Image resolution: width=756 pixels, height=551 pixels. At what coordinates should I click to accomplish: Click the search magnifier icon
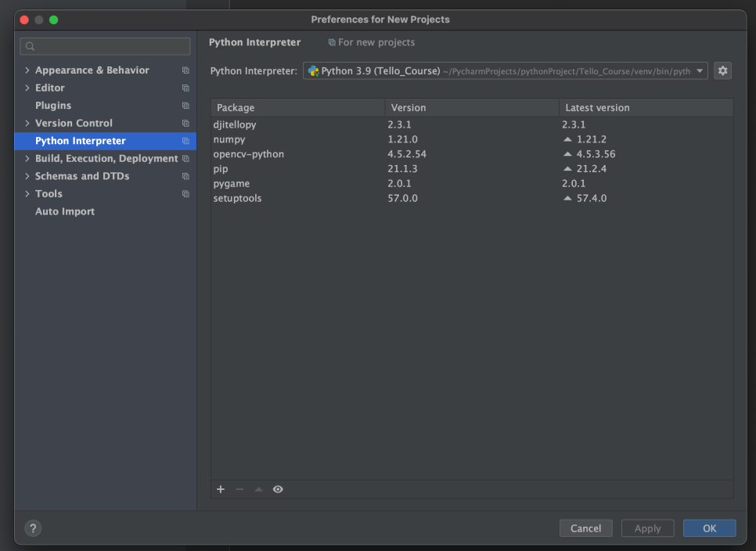coord(31,46)
